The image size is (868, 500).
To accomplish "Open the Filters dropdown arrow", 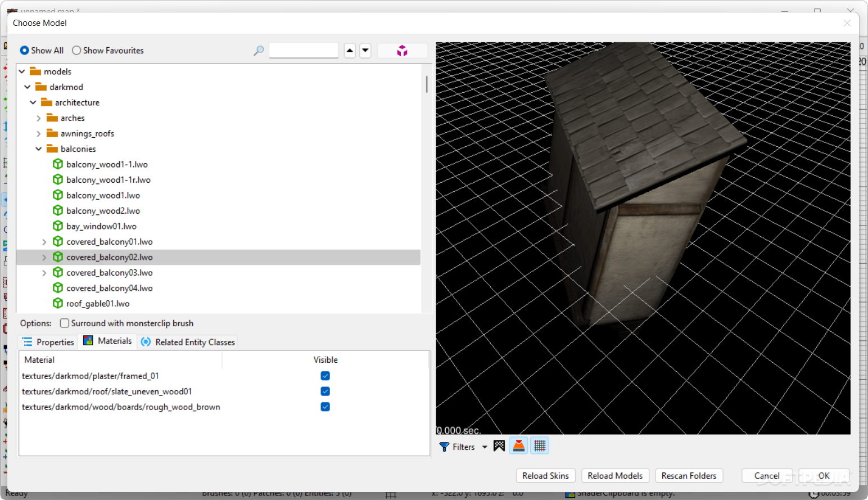I will point(485,447).
